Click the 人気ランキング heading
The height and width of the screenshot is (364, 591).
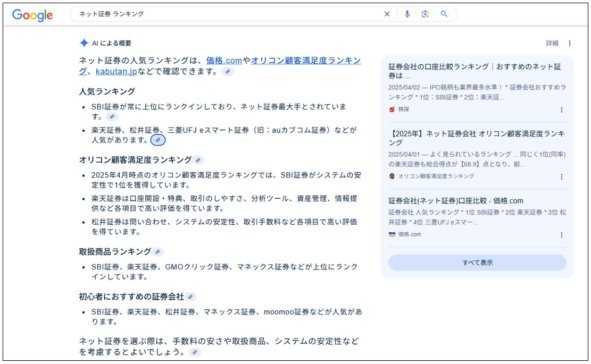(x=107, y=91)
